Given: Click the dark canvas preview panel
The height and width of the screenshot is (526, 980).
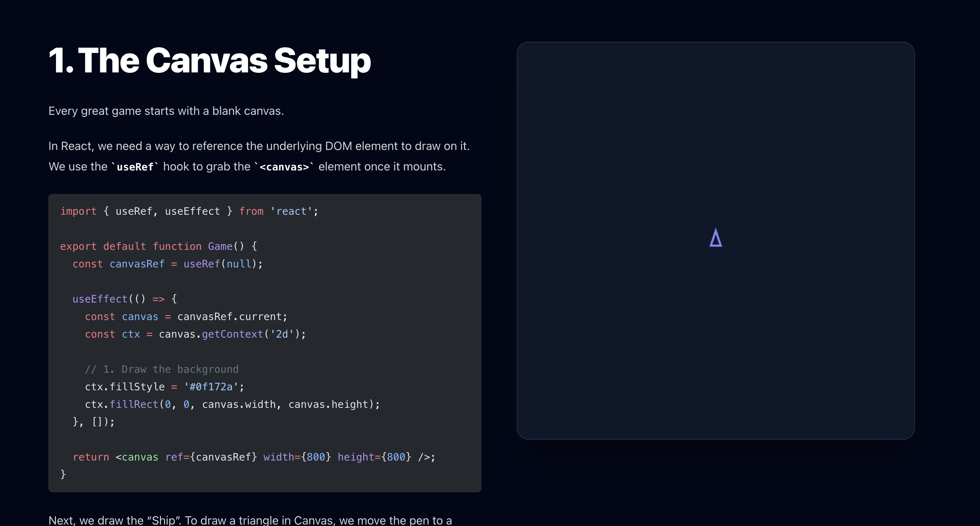Looking at the screenshot, I should 715,240.
